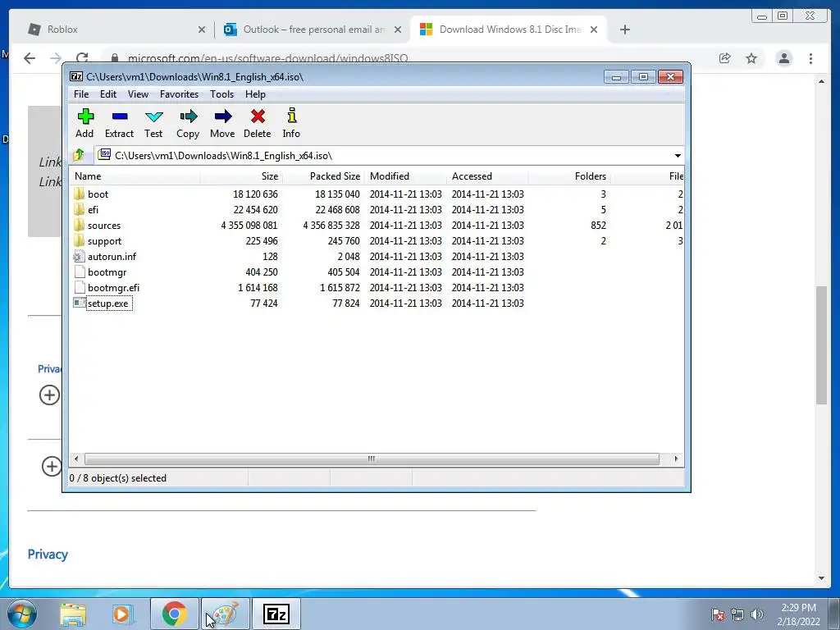Expand the 7-Zip address path dropdown
Viewport: 840px width, 630px height.
coord(678,155)
